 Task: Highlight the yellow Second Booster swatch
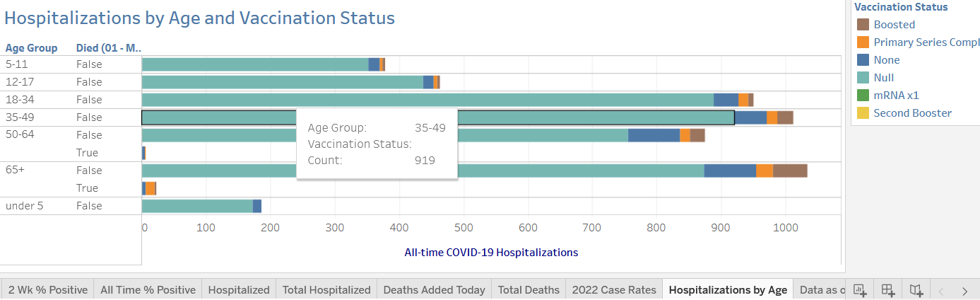pyautogui.click(x=862, y=113)
